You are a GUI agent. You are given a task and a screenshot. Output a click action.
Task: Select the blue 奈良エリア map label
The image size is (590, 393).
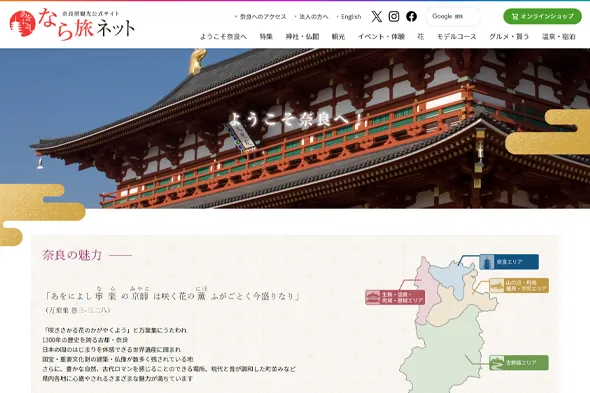[509, 262]
